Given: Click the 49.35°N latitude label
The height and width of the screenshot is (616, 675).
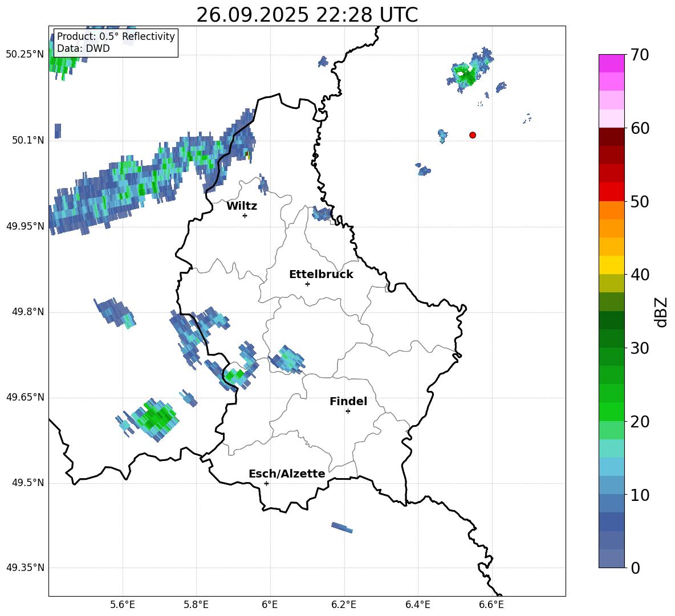Looking at the screenshot, I should 25,568.
